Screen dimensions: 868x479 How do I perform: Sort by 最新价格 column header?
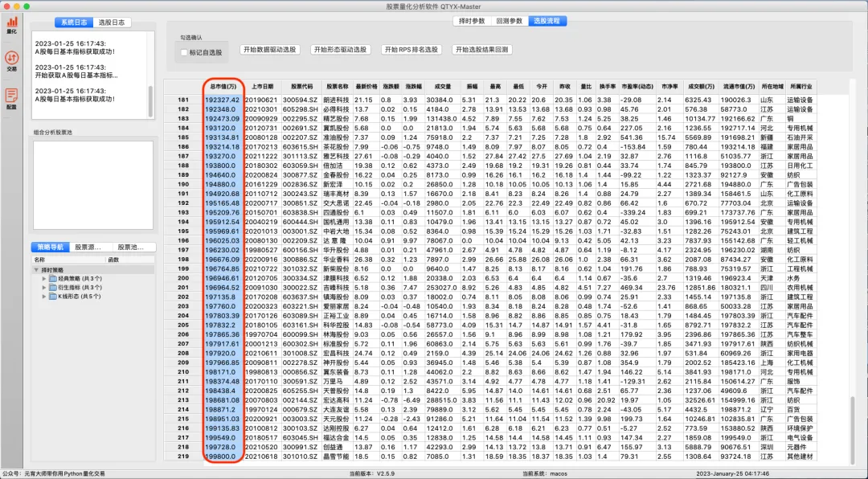366,86
